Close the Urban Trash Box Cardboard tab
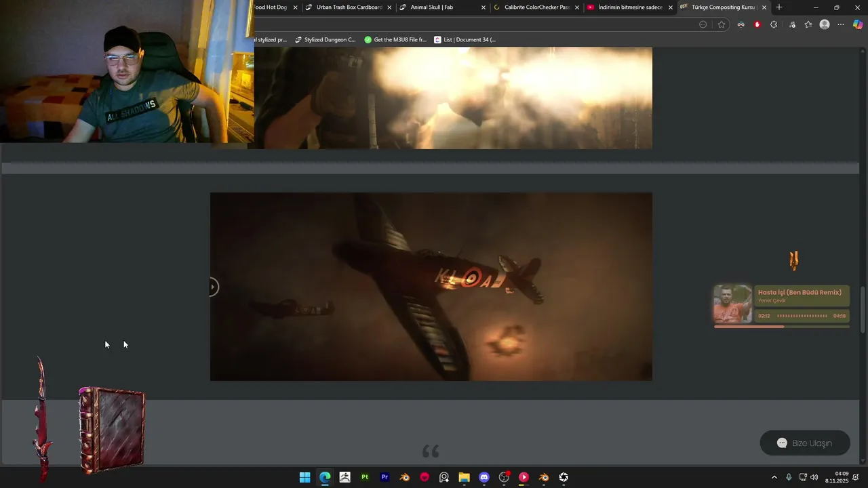 tap(389, 7)
